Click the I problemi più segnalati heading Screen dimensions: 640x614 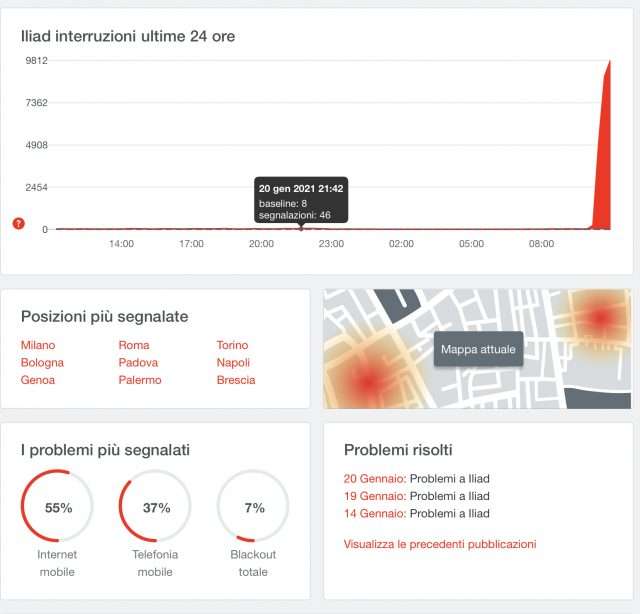tap(105, 450)
